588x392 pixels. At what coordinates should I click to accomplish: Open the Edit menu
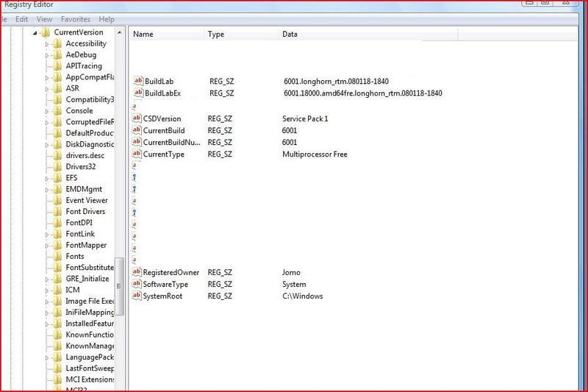tap(21, 19)
